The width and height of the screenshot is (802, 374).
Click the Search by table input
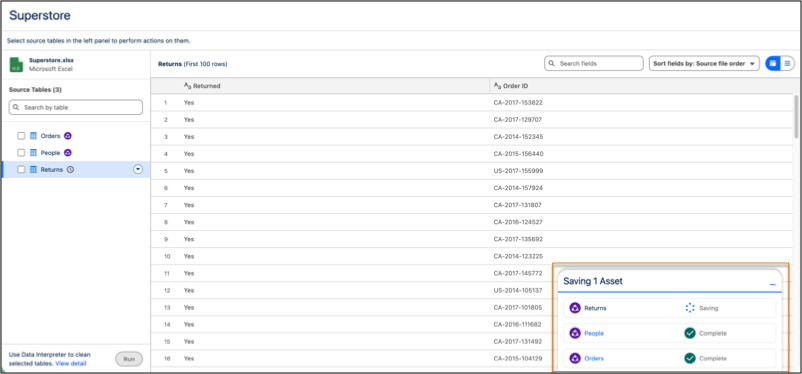pyautogui.click(x=76, y=107)
